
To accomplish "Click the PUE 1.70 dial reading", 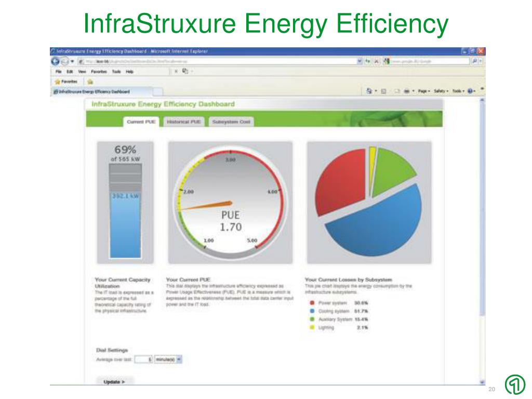I will tap(231, 221).
